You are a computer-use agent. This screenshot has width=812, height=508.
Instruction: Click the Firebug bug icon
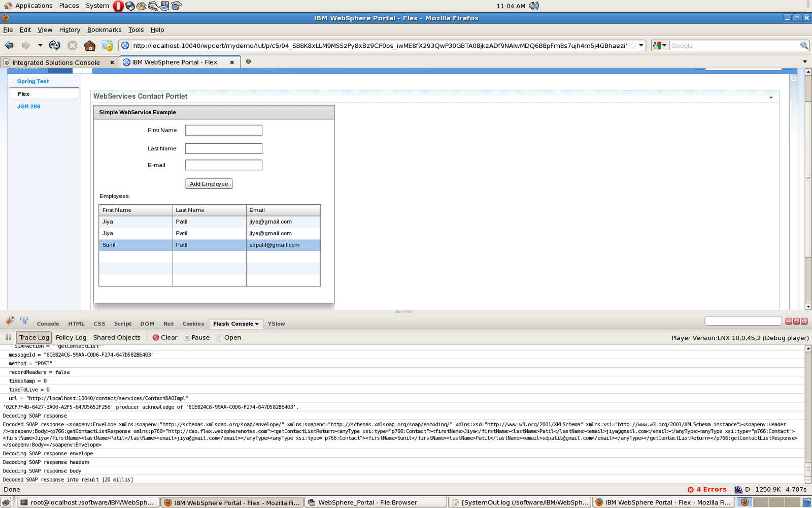pos(10,321)
